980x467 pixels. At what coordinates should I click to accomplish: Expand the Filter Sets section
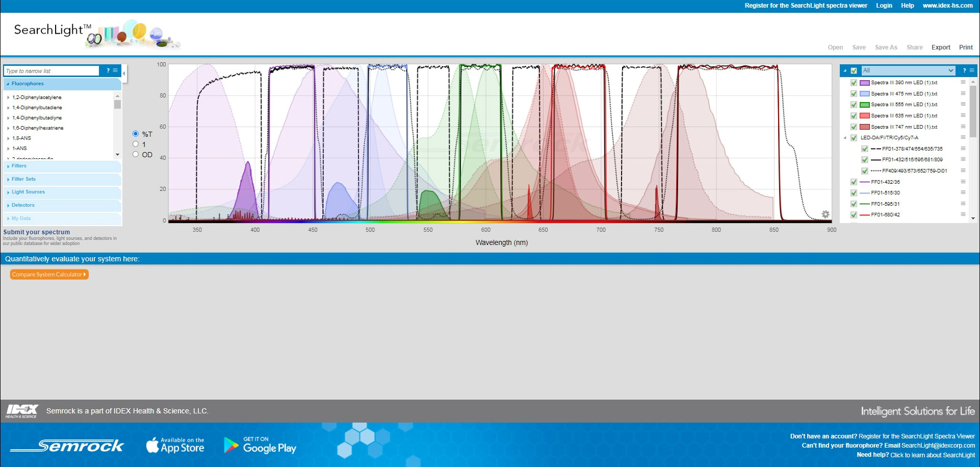(62, 179)
